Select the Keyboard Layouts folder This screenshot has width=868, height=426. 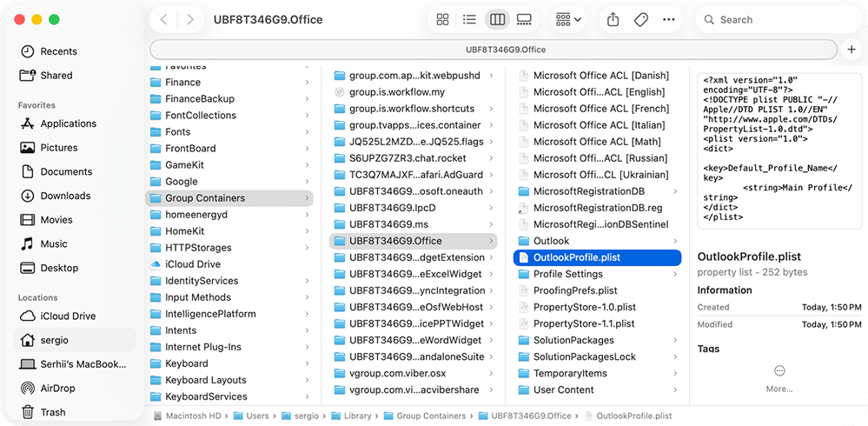pyautogui.click(x=229, y=380)
